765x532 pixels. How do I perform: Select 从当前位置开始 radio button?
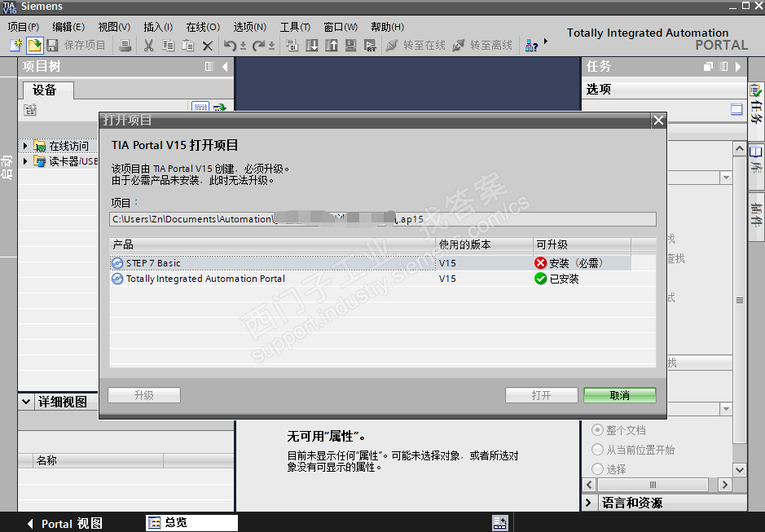pyautogui.click(x=597, y=450)
